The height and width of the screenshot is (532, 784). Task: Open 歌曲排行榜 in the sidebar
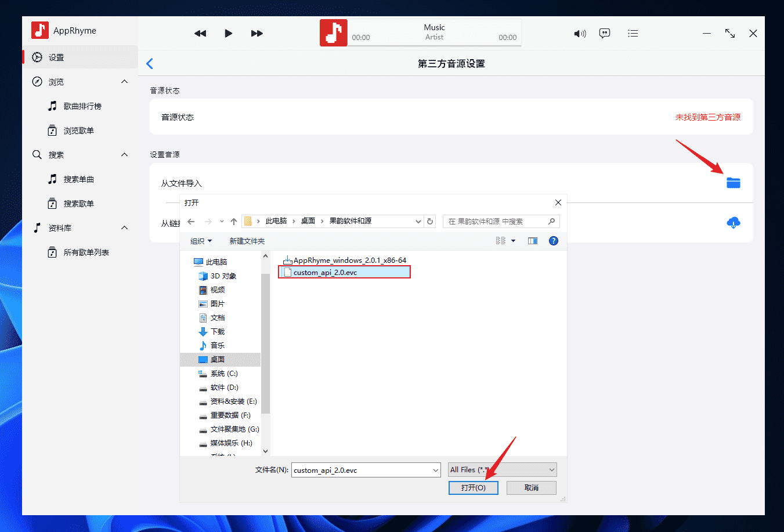[82, 106]
